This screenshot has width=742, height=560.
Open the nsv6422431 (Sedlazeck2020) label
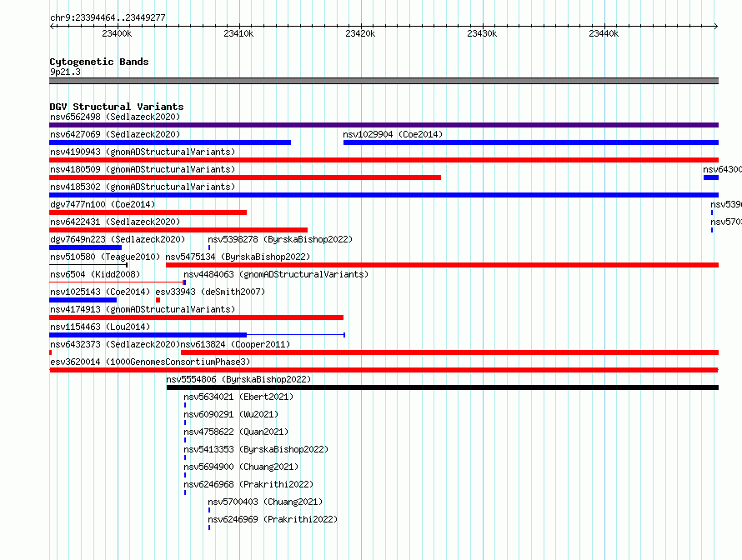pos(115,222)
